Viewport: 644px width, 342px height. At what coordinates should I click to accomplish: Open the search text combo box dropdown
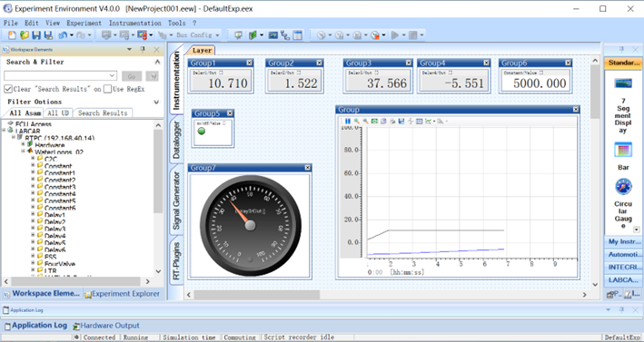pos(112,76)
